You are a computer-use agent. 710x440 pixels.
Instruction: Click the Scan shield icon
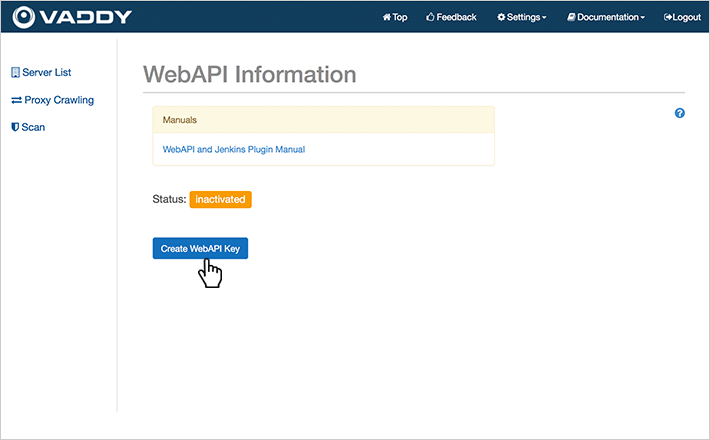15,127
